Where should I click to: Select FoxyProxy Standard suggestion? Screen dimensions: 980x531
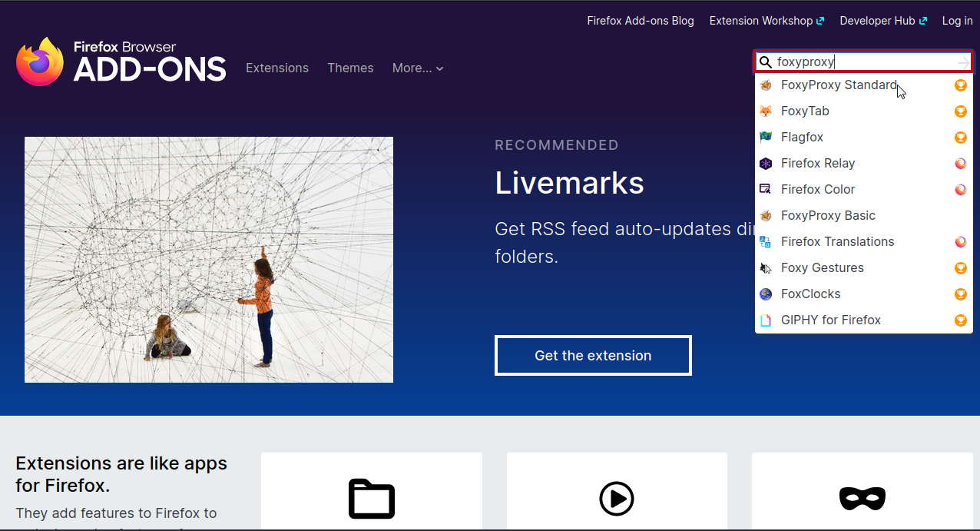(864, 85)
